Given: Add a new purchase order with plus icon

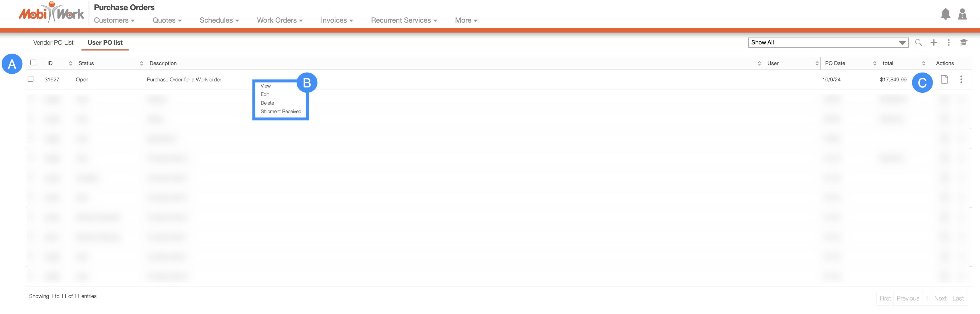Looking at the screenshot, I should [934, 42].
